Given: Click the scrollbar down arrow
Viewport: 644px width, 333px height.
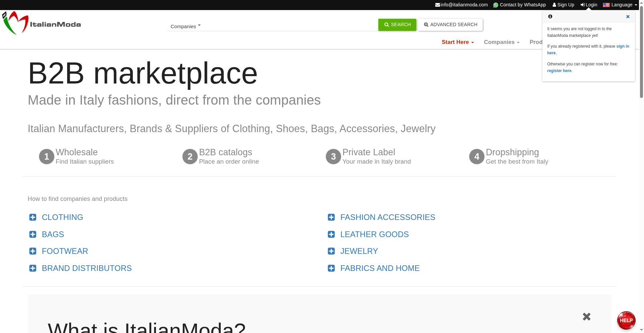Looking at the screenshot, I should [x=641, y=330].
